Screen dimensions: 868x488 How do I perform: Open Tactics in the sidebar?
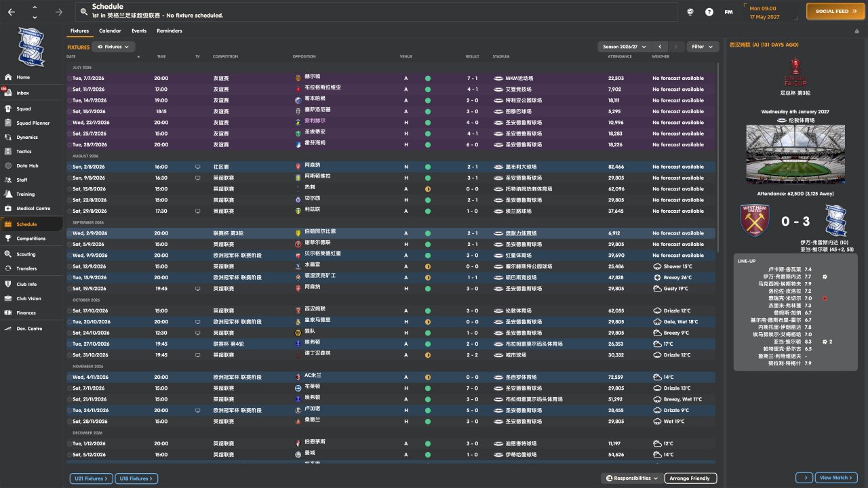[x=24, y=151]
